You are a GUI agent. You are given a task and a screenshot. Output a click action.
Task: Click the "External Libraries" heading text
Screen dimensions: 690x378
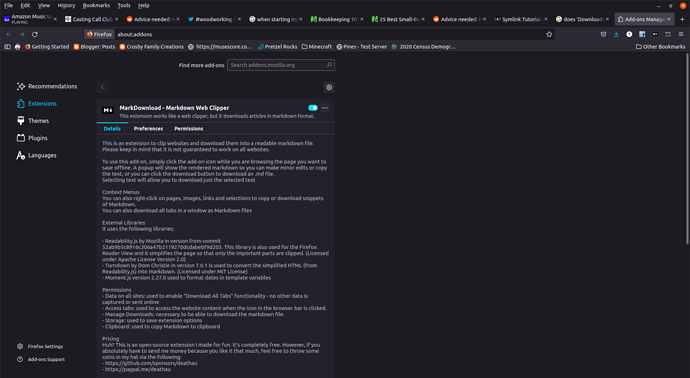(x=124, y=223)
